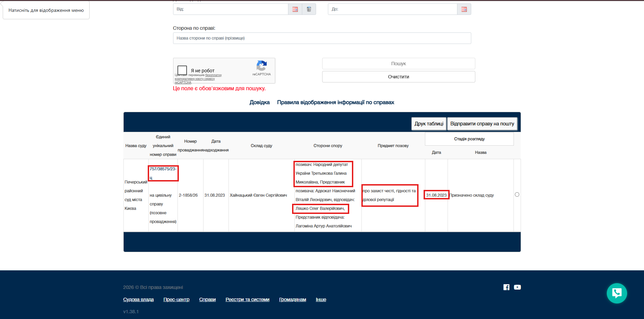644x319 pixels.
Task: Open the Справи footer link
Action: 208,299
